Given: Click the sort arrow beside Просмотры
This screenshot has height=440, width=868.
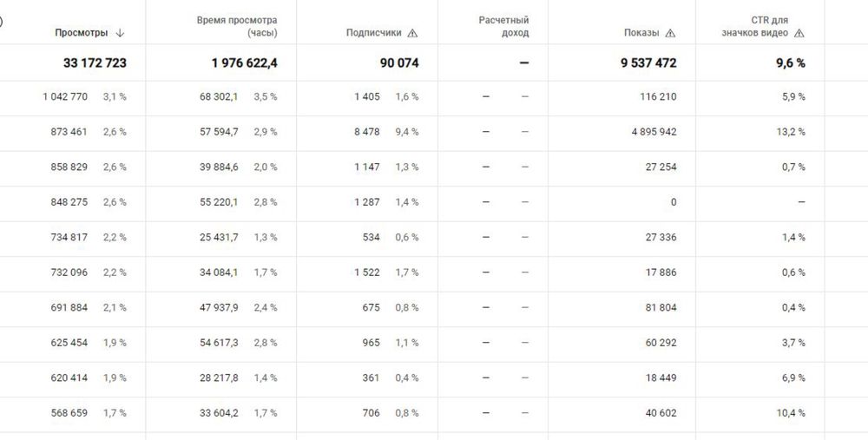Looking at the screenshot, I should (x=120, y=33).
